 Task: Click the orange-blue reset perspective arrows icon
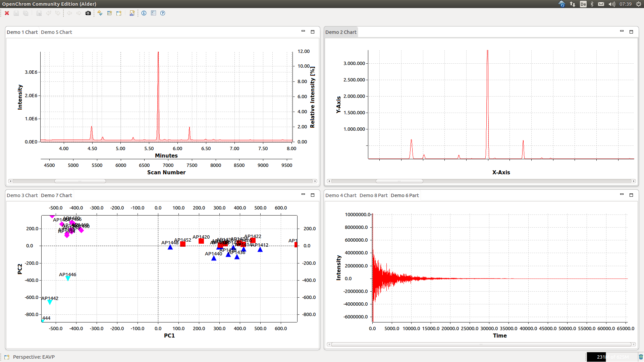100,13
